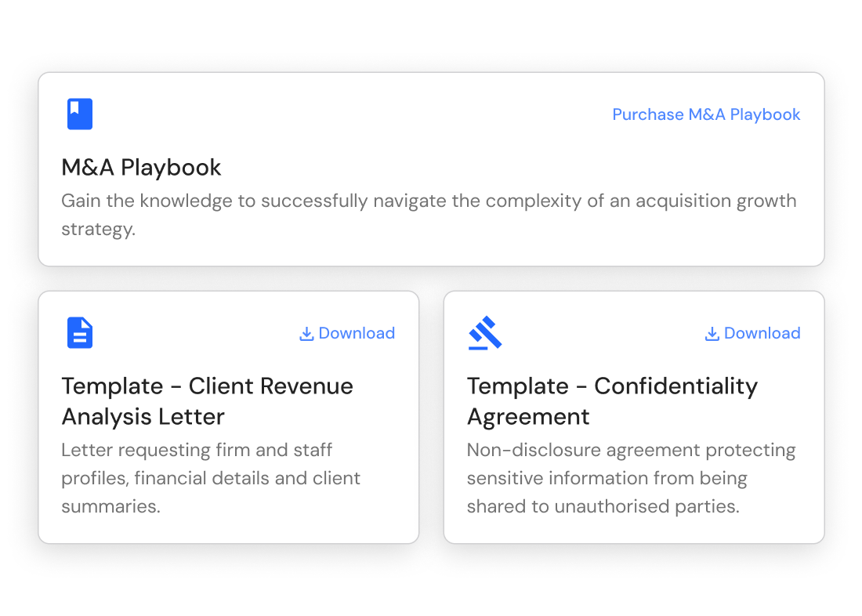Click the blue document icon

[x=80, y=333]
